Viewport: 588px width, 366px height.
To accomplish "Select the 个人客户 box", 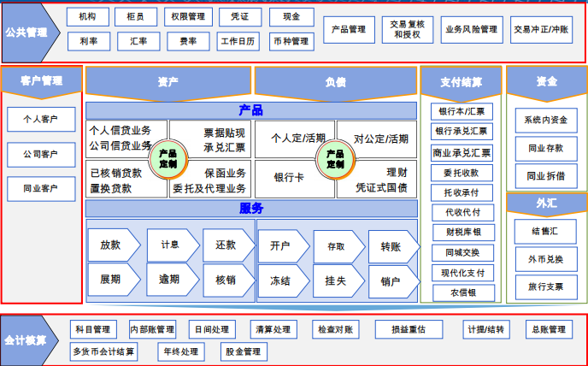I will pos(42,119).
